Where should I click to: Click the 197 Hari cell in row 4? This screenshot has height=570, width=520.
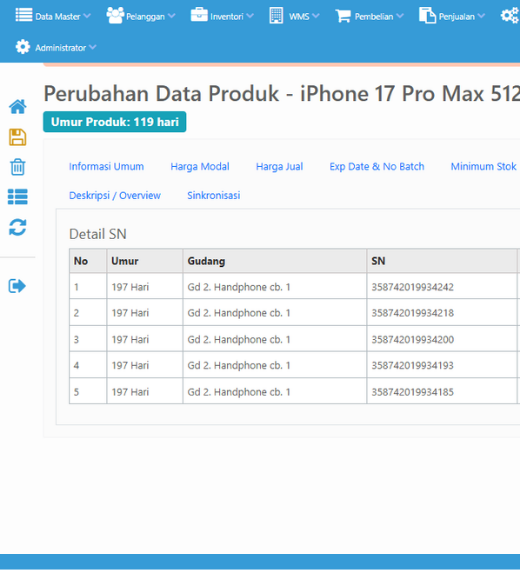coord(145,365)
